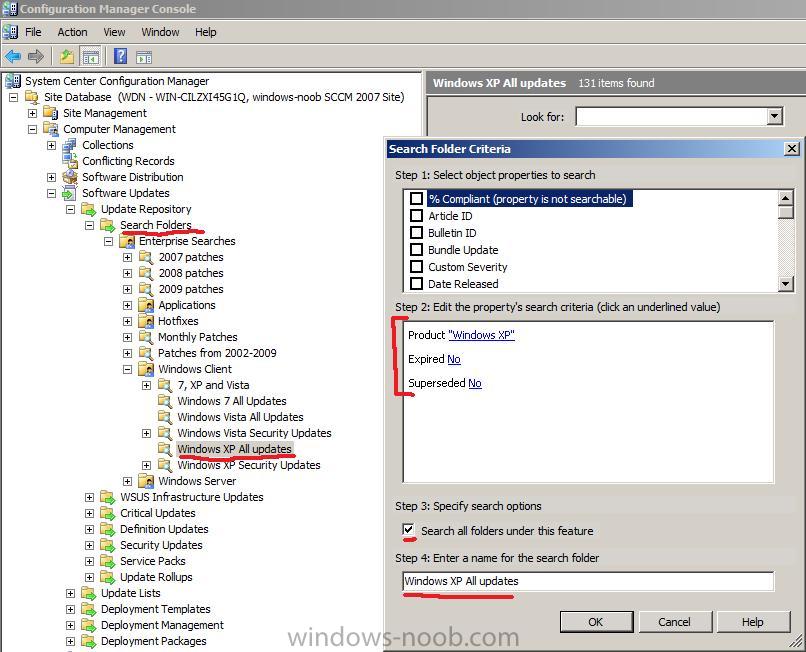This screenshot has width=806, height=652.
Task: Open the Look for dropdown arrow
Action: 774,116
